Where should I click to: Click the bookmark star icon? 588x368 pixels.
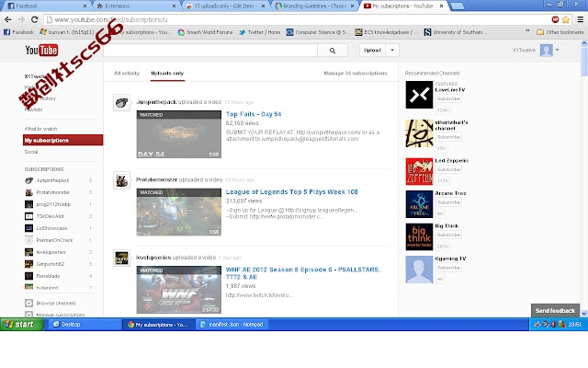(566, 19)
